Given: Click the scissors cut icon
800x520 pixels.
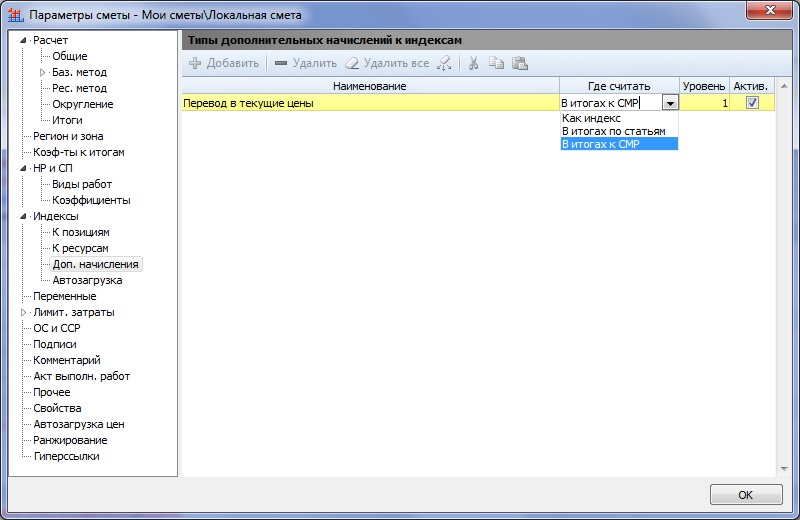Looking at the screenshot, I should [473, 63].
